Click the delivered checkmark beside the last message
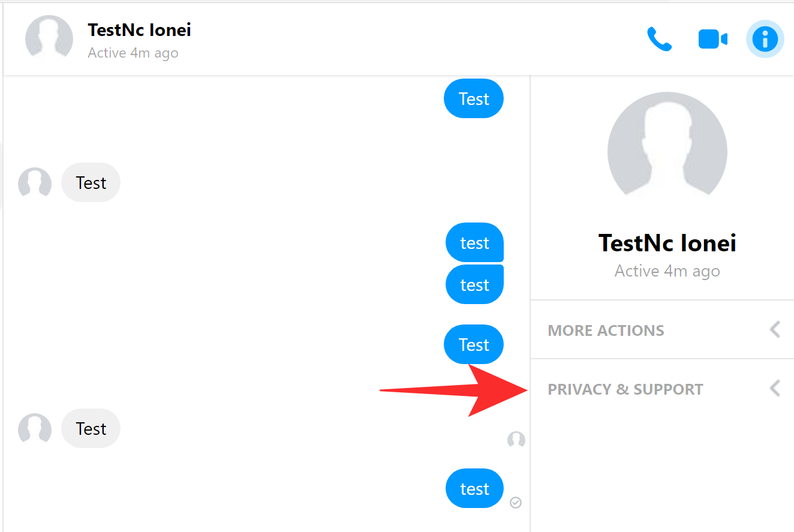The height and width of the screenshot is (532, 794). pyautogui.click(x=516, y=502)
